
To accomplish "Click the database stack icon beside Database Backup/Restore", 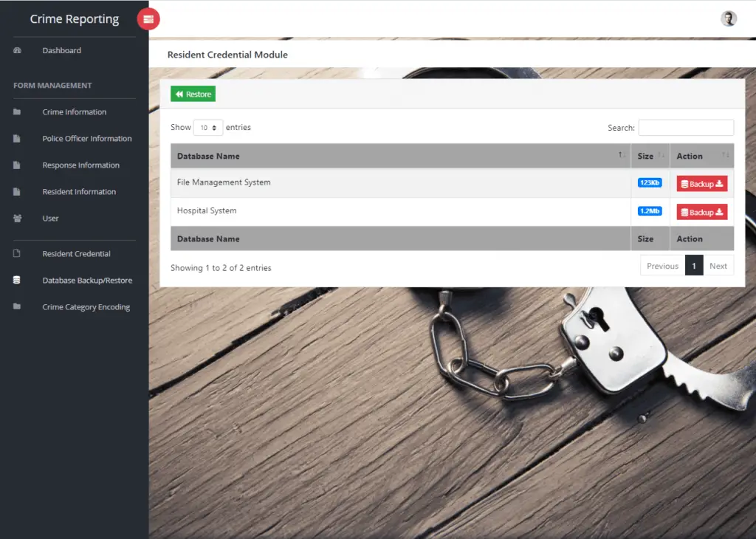I will 18,280.
